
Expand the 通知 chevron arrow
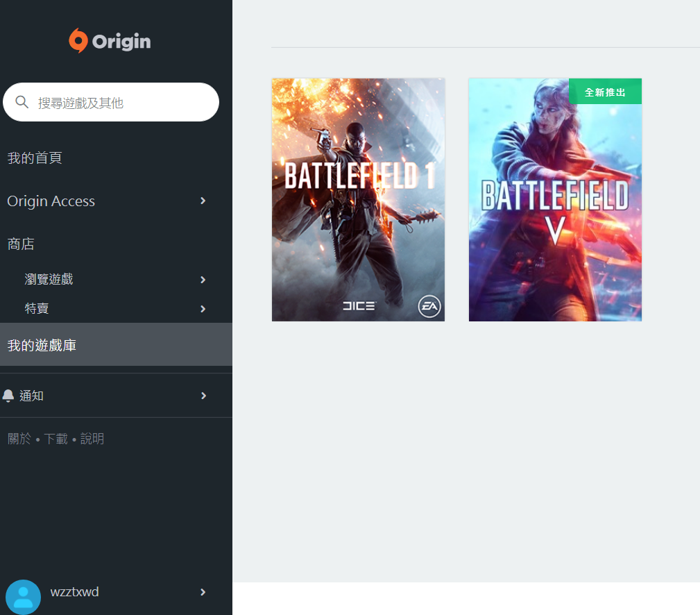click(203, 396)
